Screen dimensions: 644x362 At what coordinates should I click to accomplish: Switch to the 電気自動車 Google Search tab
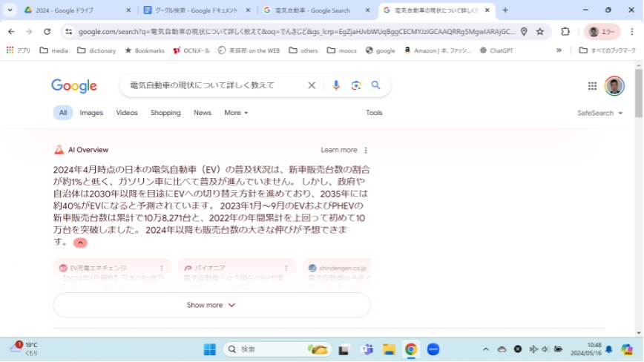317,10
